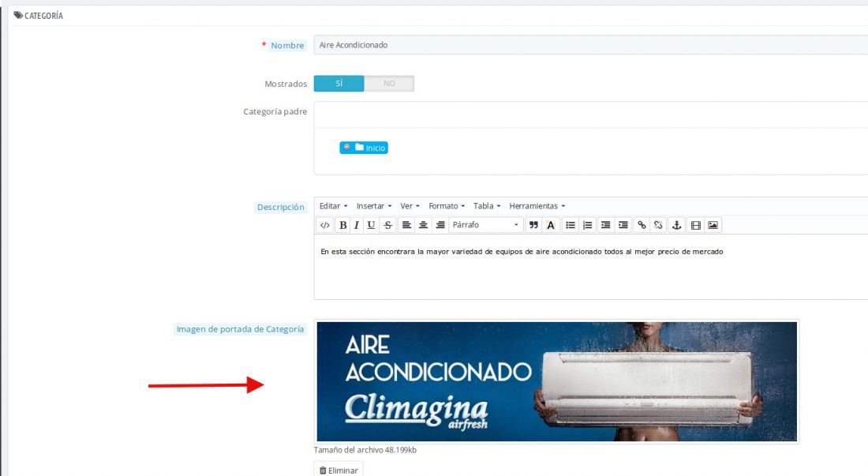Open the Insertar menu
Image resolution: width=868 pixels, height=476 pixels.
[x=374, y=206]
